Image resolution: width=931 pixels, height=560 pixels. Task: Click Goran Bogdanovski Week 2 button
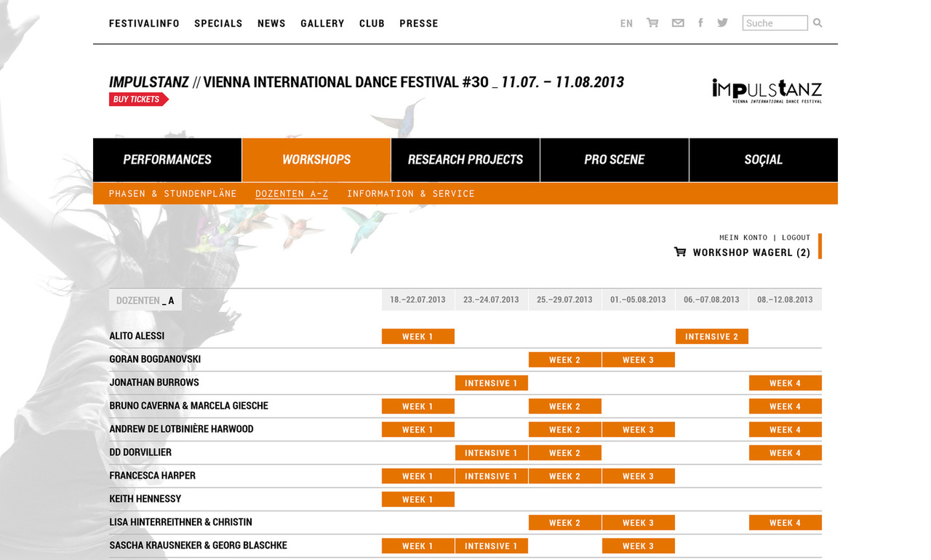tap(564, 360)
